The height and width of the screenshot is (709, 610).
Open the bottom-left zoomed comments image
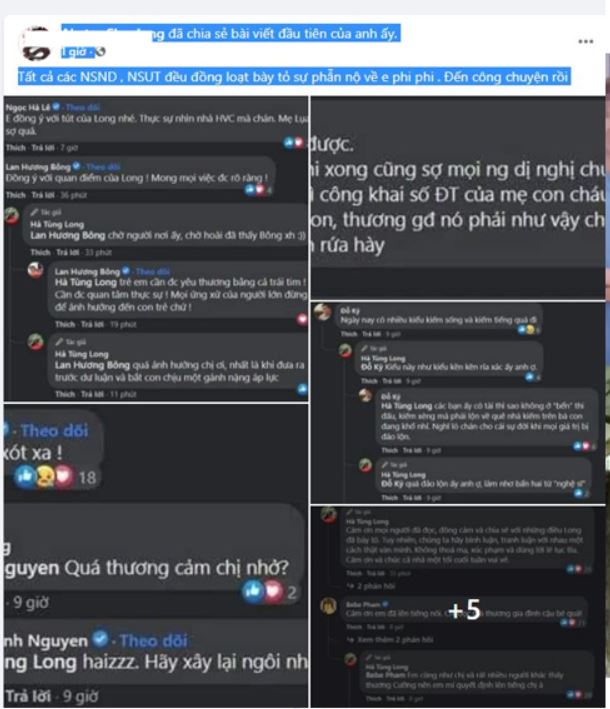tap(156, 555)
